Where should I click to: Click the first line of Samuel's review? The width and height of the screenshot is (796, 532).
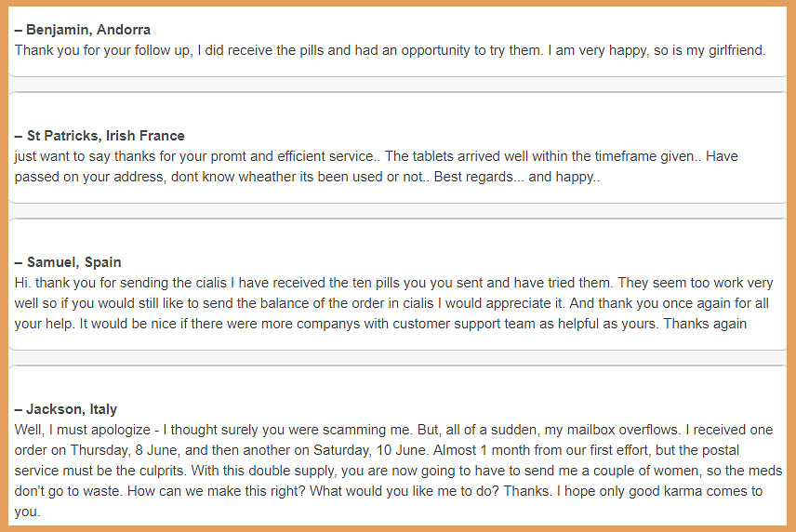(x=393, y=283)
